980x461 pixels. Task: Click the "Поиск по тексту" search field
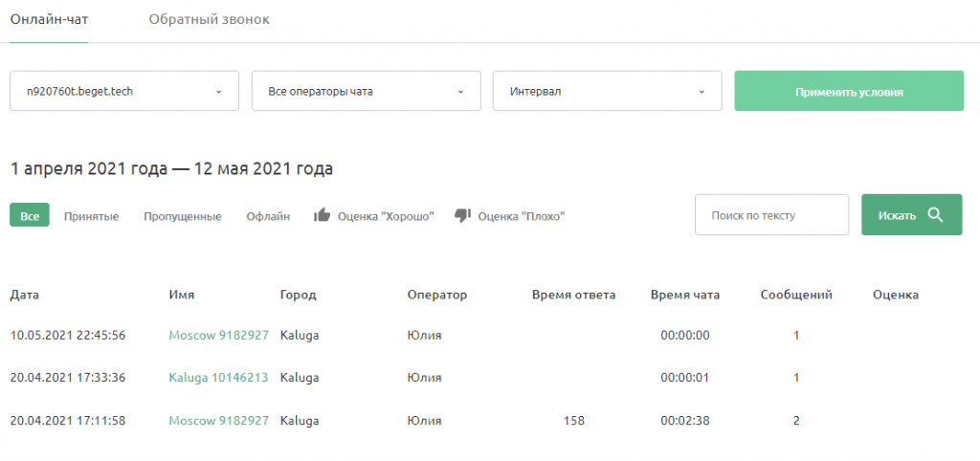coord(771,215)
